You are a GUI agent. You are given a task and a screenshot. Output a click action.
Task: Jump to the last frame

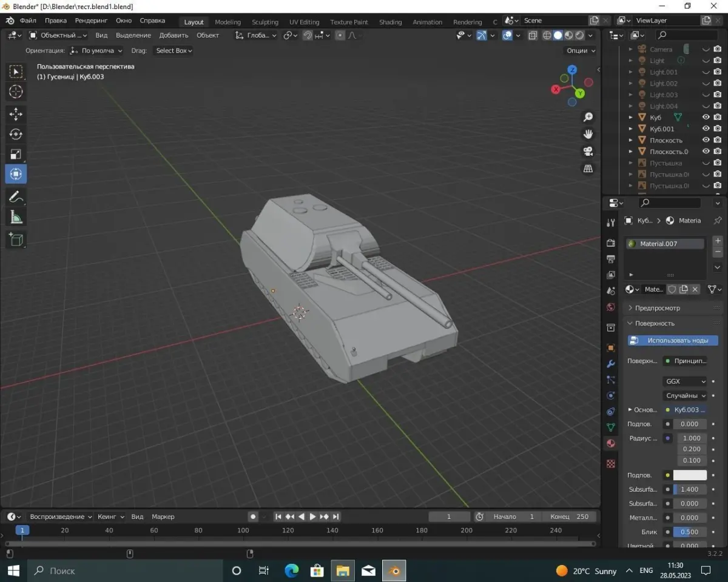tap(335, 517)
